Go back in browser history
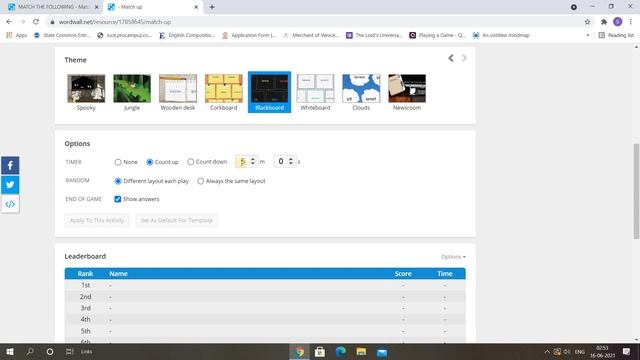Screen dimensions: 640x360 (9, 22)
